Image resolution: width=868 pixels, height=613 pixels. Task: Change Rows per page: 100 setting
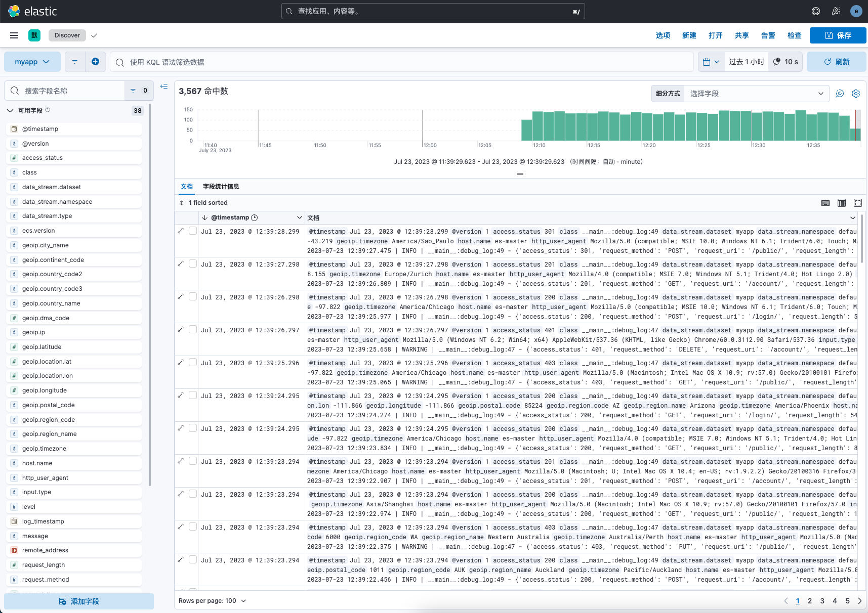212,601
